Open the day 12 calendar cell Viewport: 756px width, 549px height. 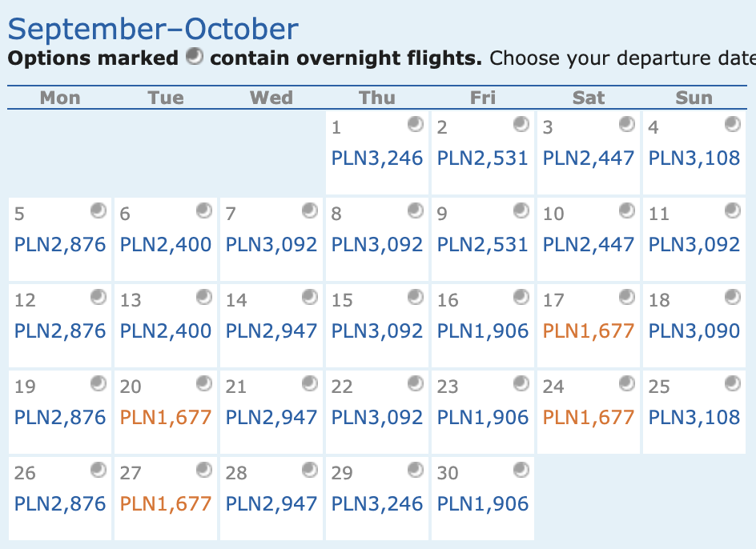pyautogui.click(x=60, y=326)
